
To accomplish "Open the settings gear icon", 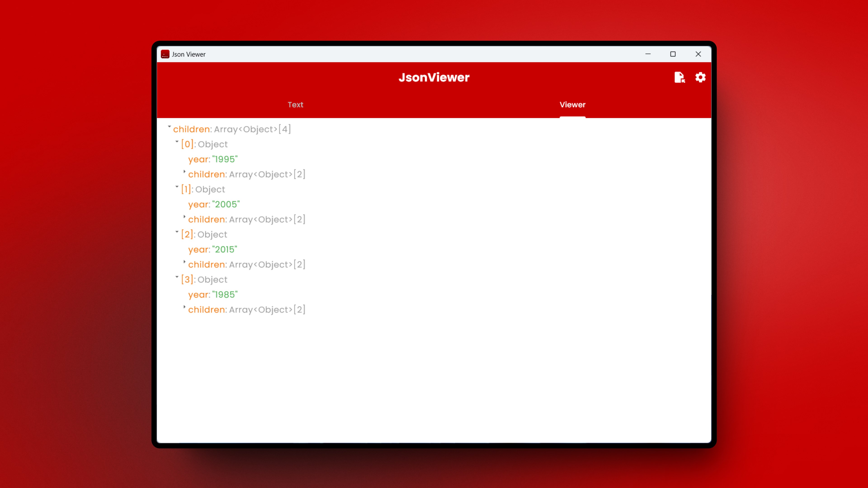I will (x=700, y=77).
